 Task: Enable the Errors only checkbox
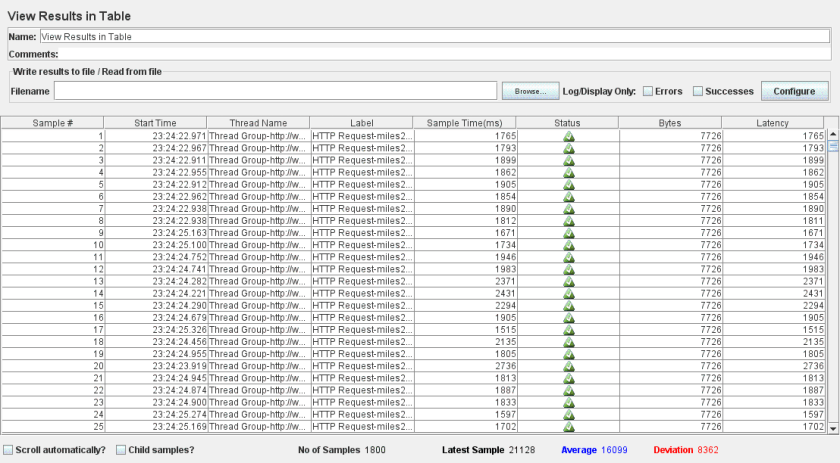pyautogui.click(x=648, y=91)
